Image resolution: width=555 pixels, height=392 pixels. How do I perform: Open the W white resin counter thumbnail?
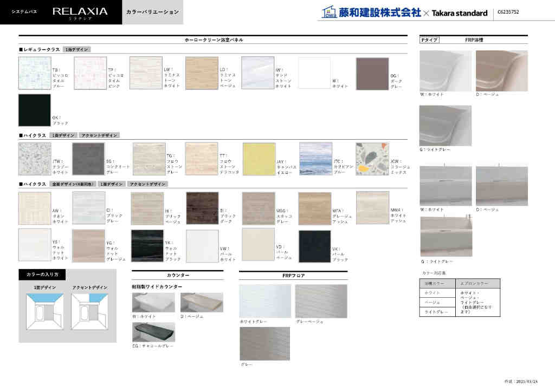point(153,302)
